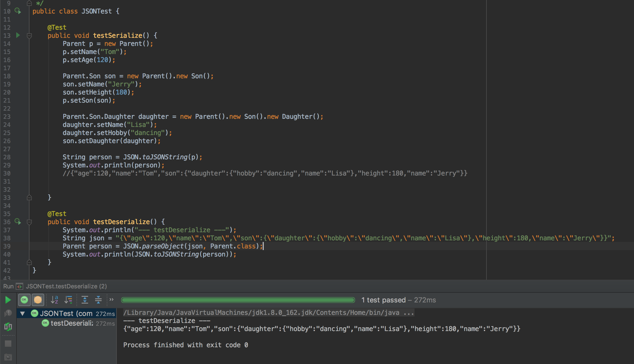Open JSONTest.testDeserialize (2) run tab
The image size is (634, 364).
point(66,286)
